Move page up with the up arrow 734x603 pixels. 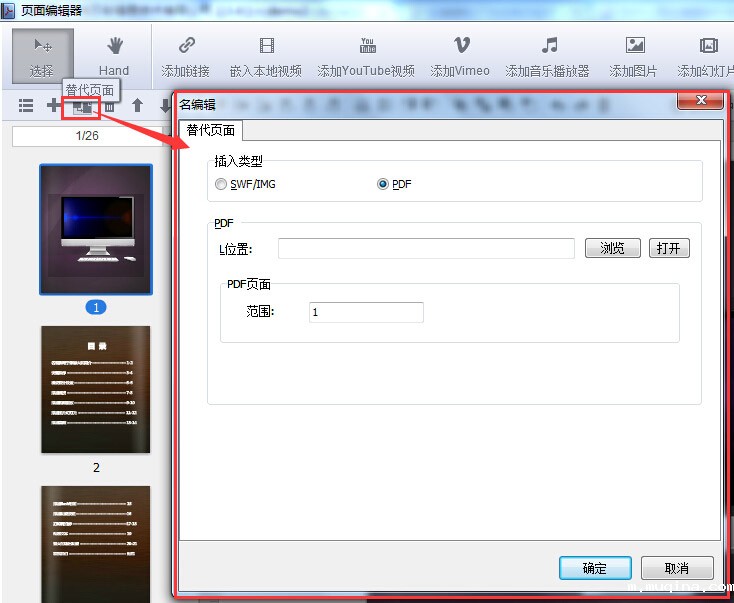pyautogui.click(x=138, y=106)
